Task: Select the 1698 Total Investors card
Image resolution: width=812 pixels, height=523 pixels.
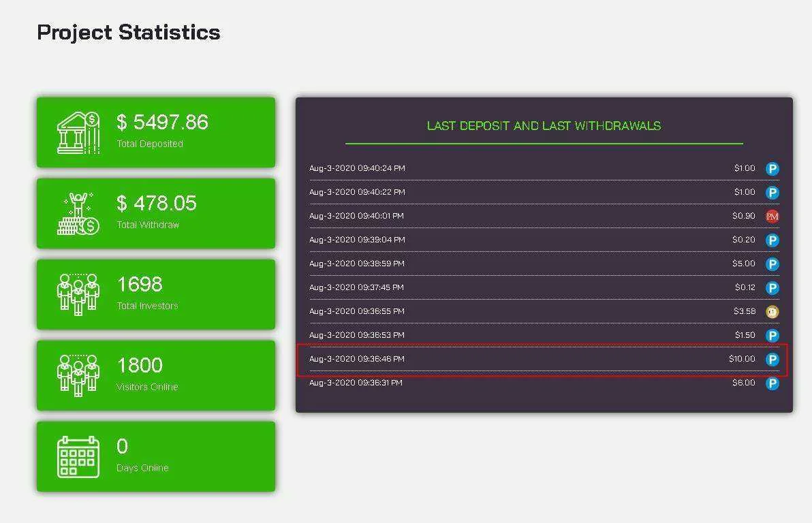Action: (x=156, y=295)
